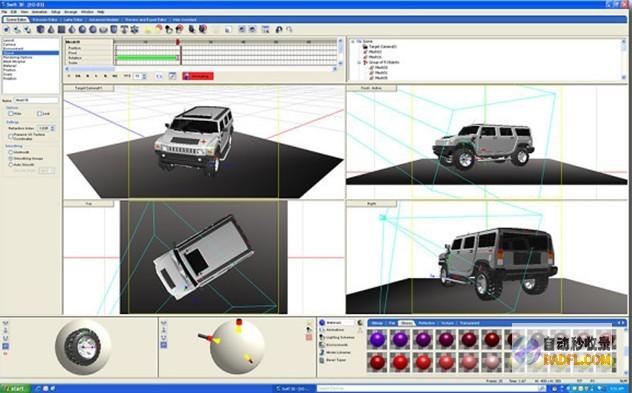Select the Smoothing Groups radio button
This screenshot has height=393, width=632.
pyautogui.click(x=11, y=158)
